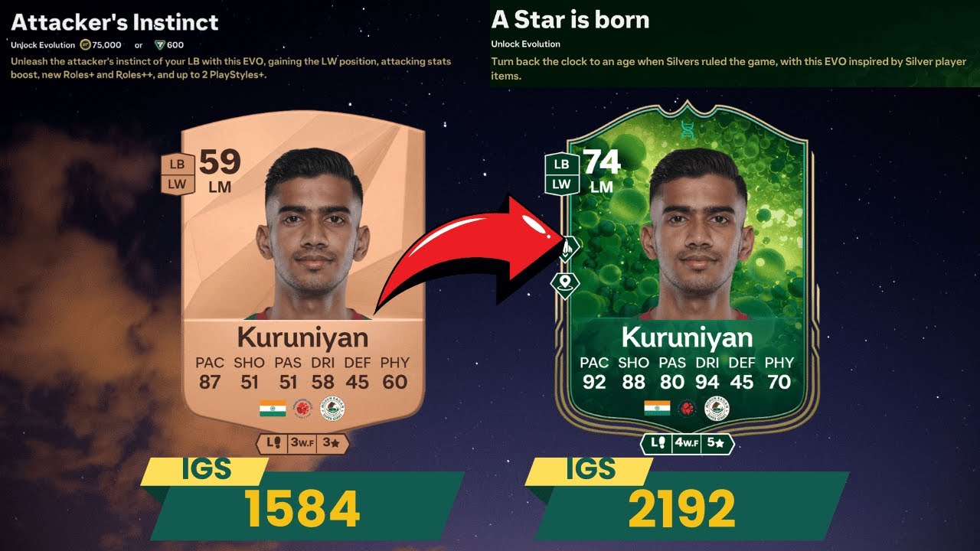Open the A Star is born evolution title
Image resolution: width=980 pixels, height=551 pixels.
pos(570,20)
